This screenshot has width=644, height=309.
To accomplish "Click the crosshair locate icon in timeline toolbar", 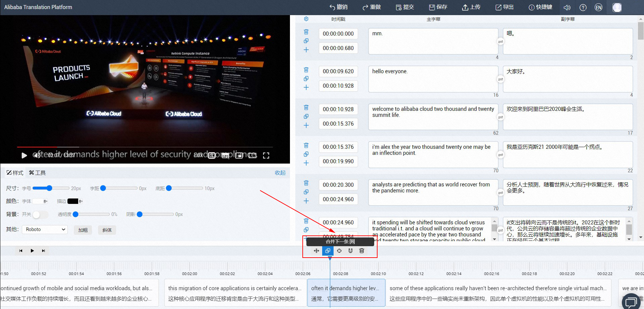I will point(339,251).
